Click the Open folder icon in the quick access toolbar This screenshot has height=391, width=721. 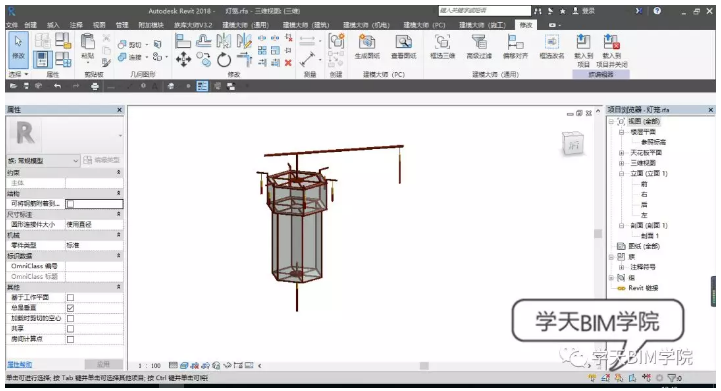[x=13, y=86]
